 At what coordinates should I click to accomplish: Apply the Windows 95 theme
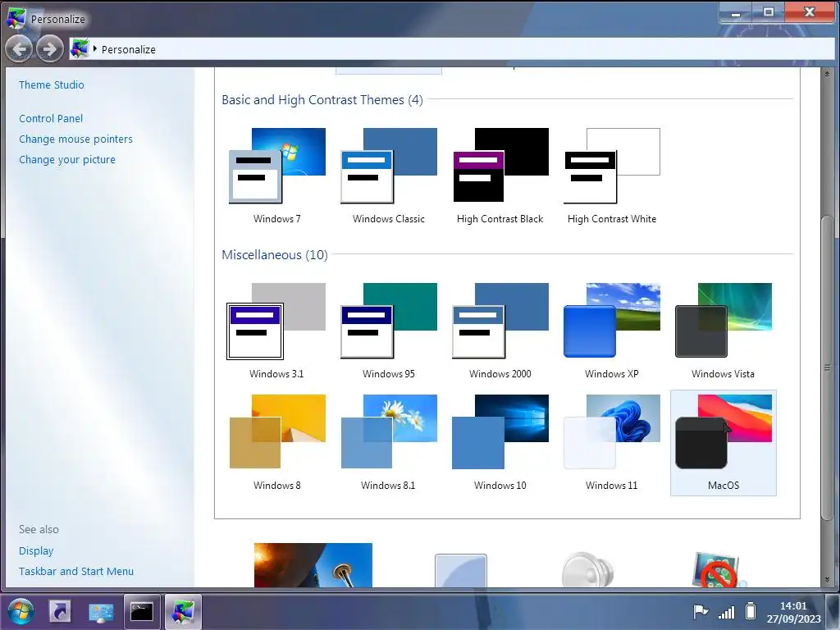pos(388,331)
